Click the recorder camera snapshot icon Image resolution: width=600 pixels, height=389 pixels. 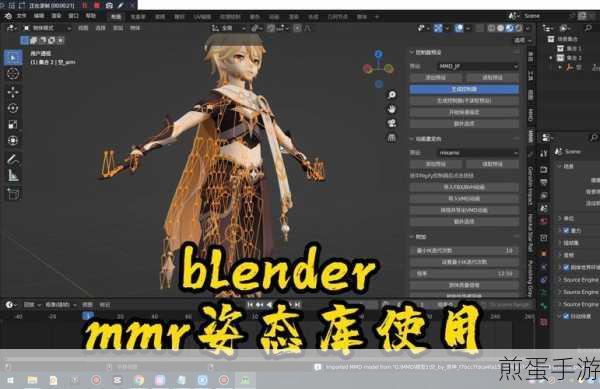tap(109, 6)
